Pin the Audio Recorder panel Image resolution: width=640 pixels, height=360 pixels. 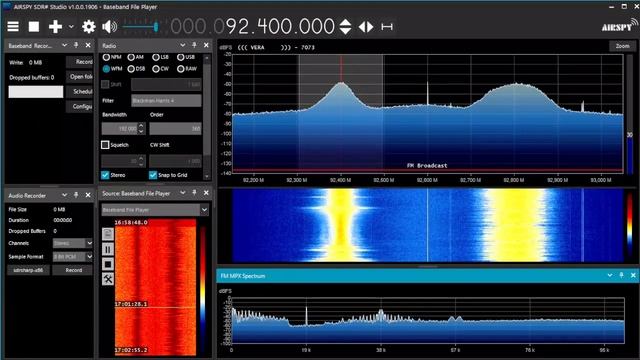coord(76,195)
